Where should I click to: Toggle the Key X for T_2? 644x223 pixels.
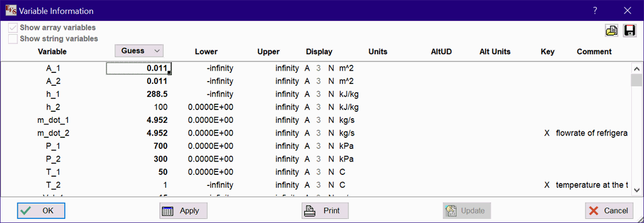click(x=547, y=185)
